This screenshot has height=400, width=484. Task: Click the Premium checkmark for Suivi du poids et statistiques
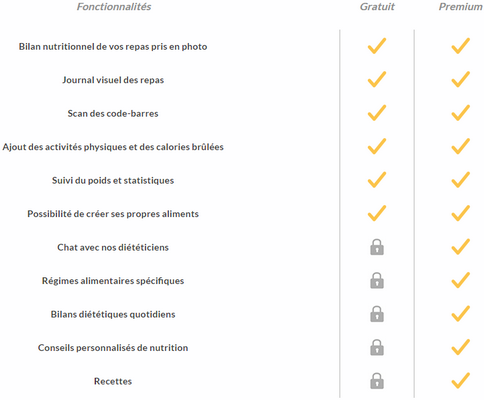coord(461,180)
